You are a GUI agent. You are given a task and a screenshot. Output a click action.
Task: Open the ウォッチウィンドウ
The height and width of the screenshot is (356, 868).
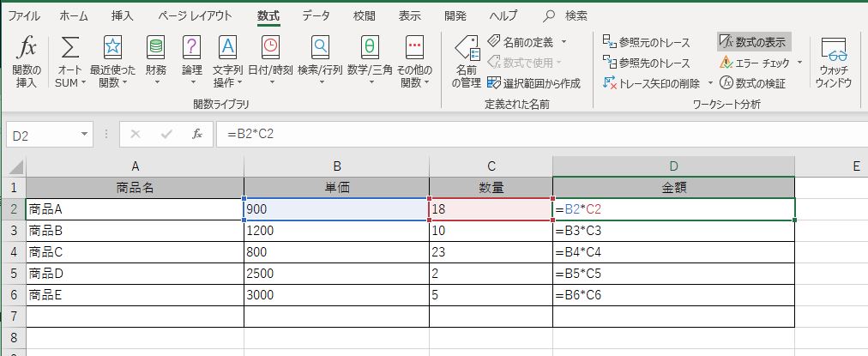pos(834,50)
